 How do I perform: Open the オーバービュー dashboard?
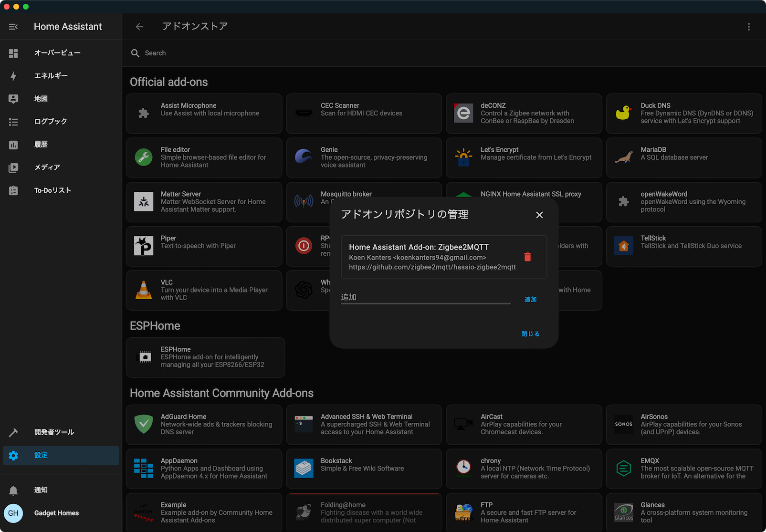click(61, 53)
